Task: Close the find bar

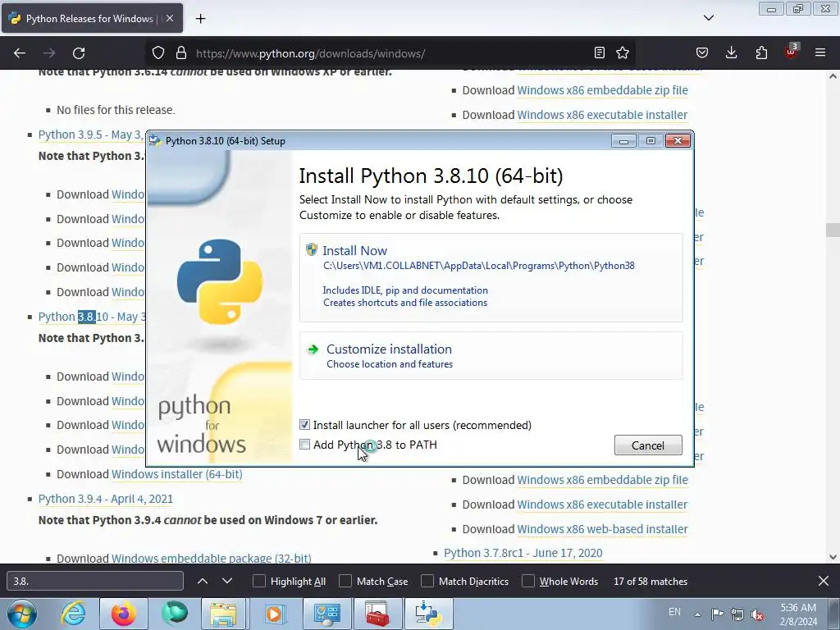Action: [824, 581]
